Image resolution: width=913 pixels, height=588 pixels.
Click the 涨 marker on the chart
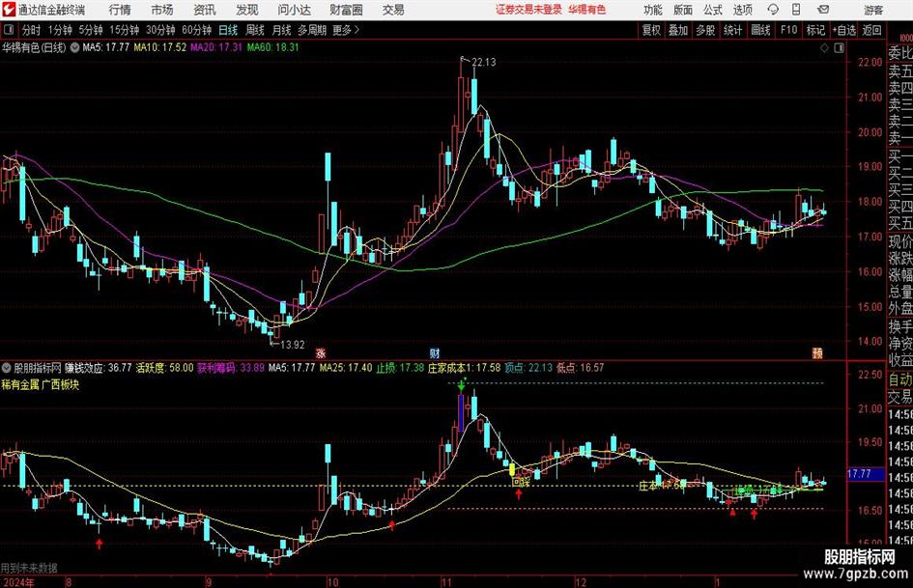pos(320,353)
